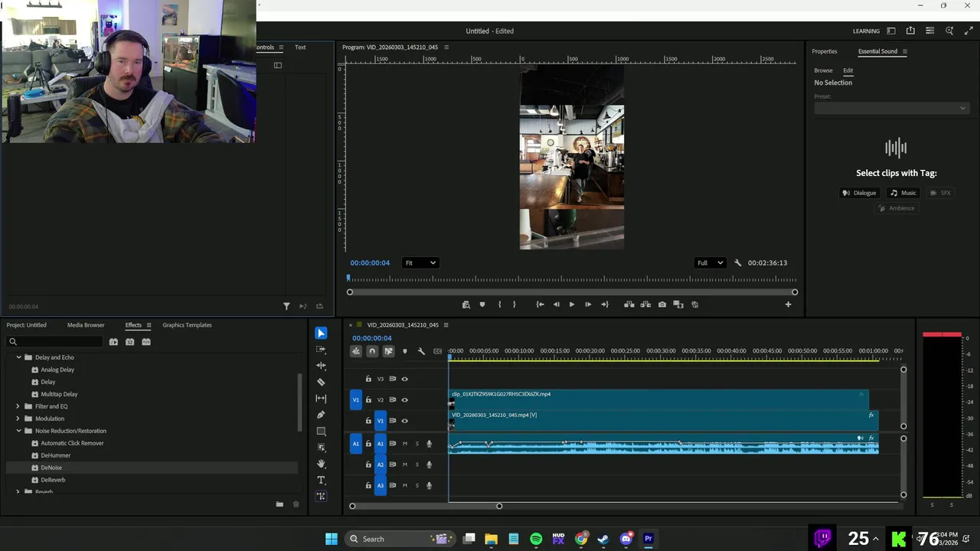This screenshot has height=551, width=980.
Task: Select the Hand tool
Action: tap(321, 464)
